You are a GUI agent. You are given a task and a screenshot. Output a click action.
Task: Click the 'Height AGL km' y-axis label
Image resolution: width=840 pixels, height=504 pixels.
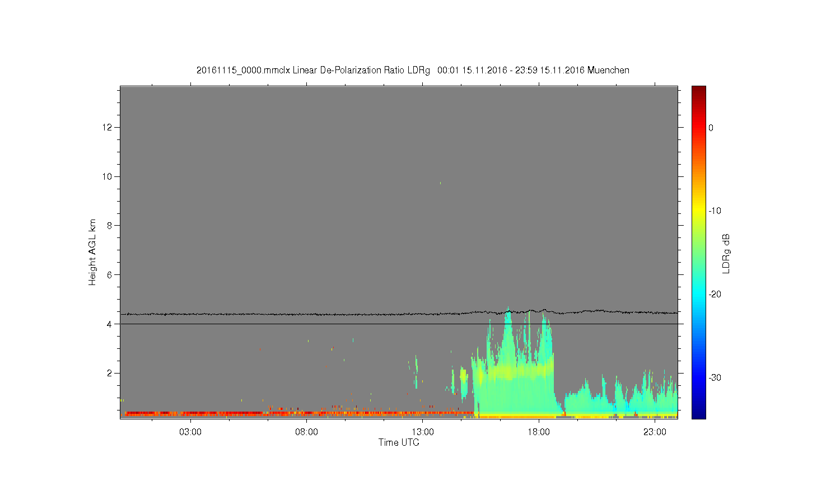pos(92,252)
